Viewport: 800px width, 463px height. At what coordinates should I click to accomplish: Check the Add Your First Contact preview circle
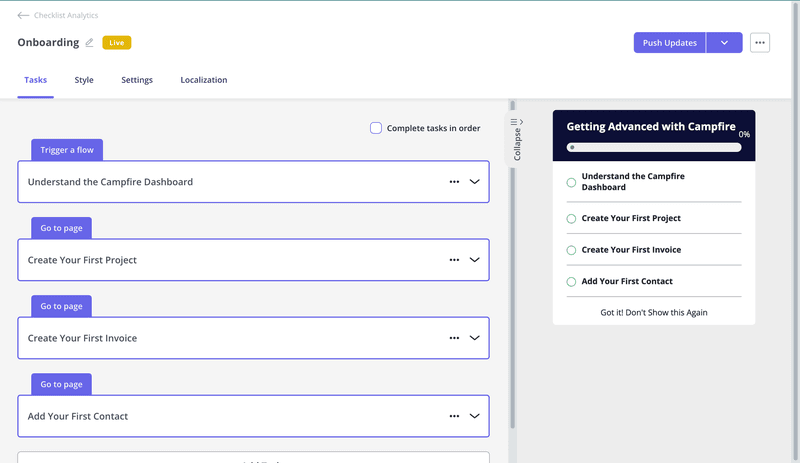pos(572,282)
